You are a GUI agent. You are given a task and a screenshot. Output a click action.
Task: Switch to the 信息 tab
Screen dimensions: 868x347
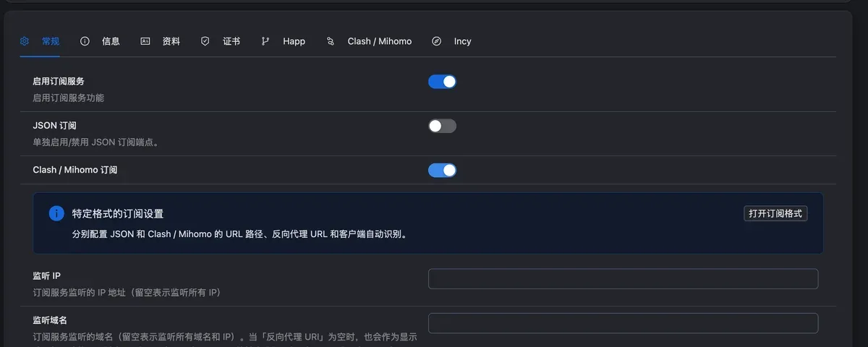click(100, 41)
